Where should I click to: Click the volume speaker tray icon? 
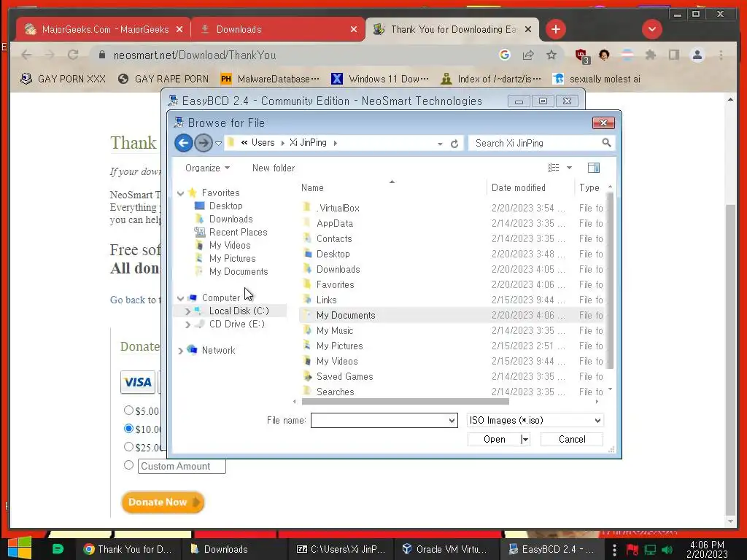[x=667, y=550]
